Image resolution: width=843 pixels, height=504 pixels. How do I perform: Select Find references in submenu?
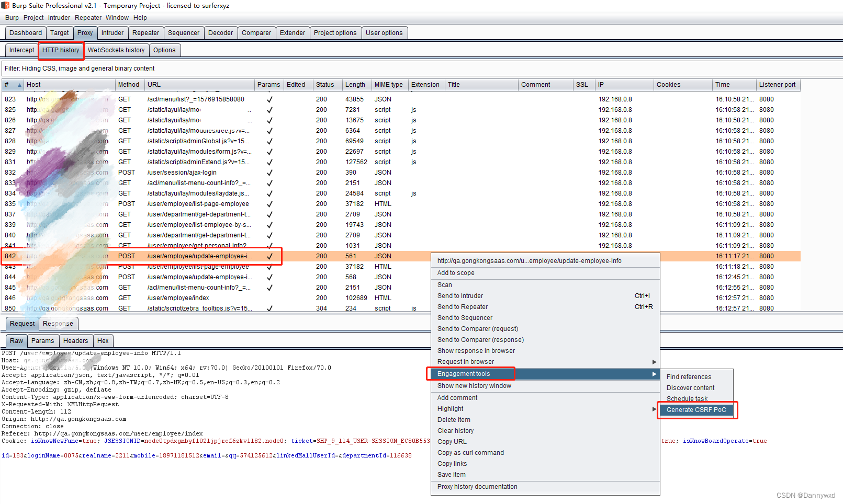click(x=696, y=377)
